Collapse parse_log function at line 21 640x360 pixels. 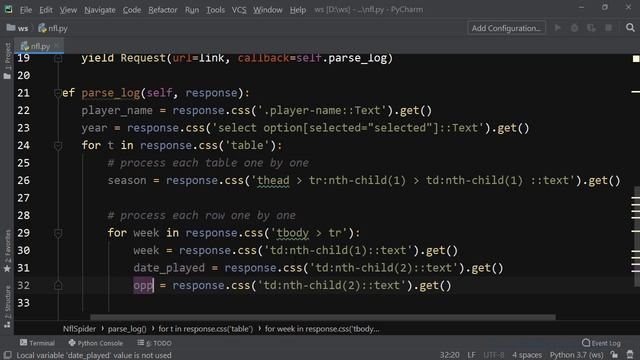tap(58, 93)
